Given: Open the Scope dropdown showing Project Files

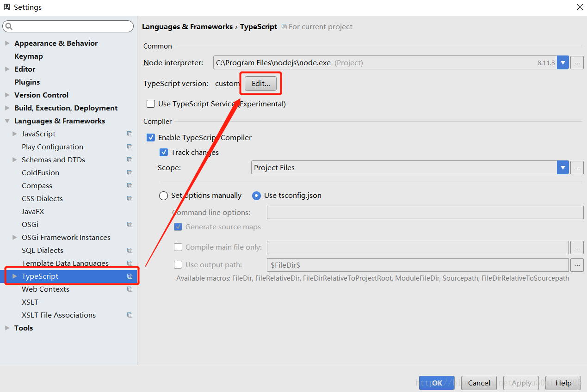Looking at the screenshot, I should pos(562,167).
